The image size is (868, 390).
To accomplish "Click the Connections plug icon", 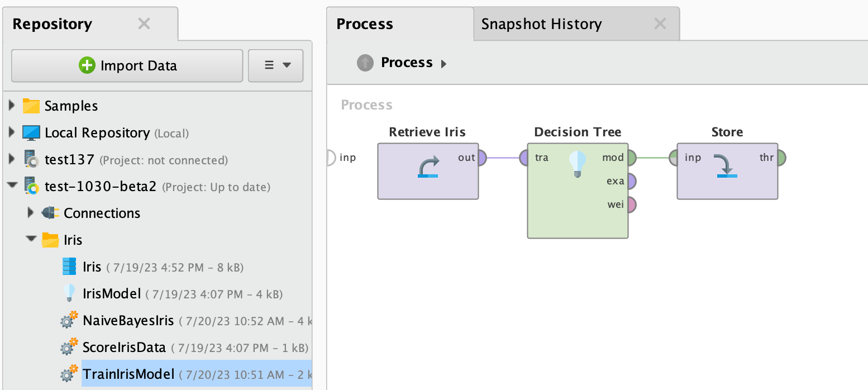I will [x=50, y=213].
